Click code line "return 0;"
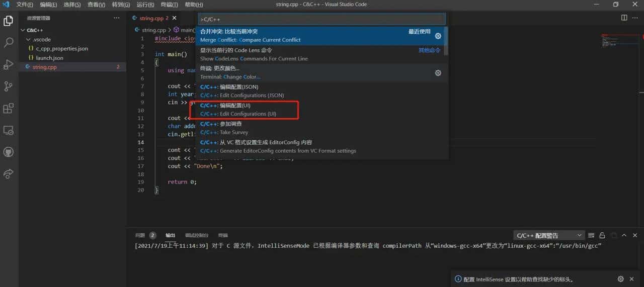 [182, 182]
